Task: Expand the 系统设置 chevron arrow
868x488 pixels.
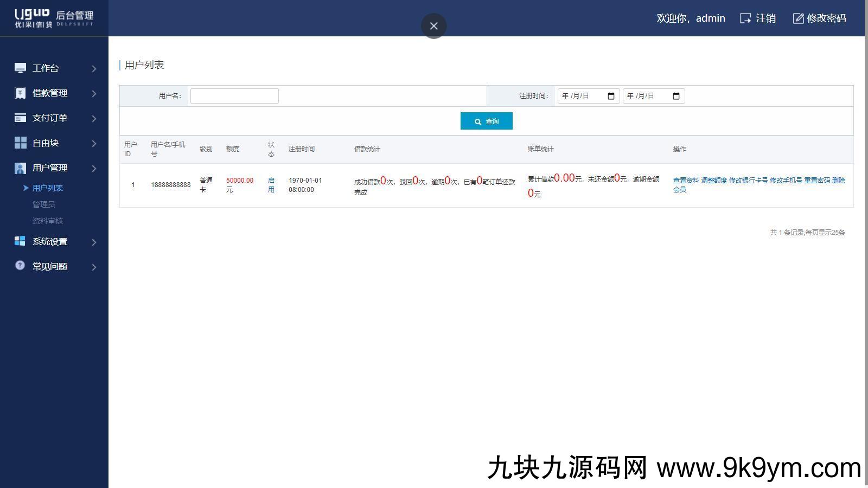Action: click(94, 242)
